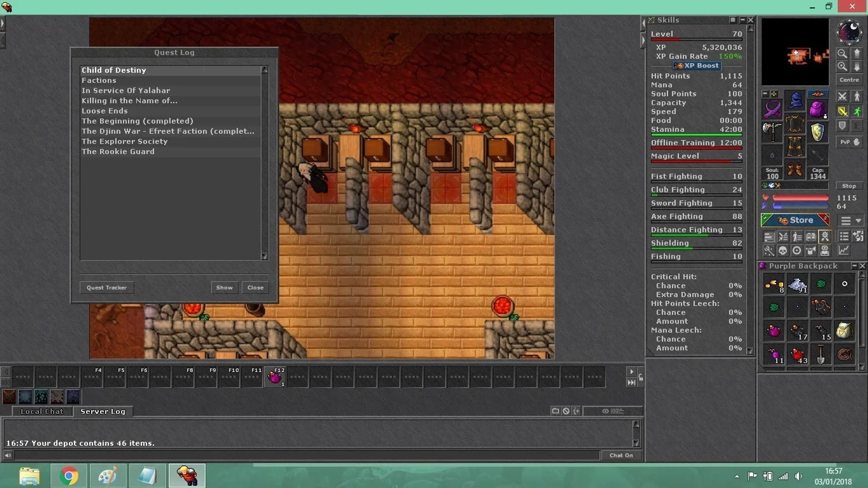The width and height of the screenshot is (868, 488).
Task: Toggle the PvP secure mode hand
Action: [x=850, y=142]
